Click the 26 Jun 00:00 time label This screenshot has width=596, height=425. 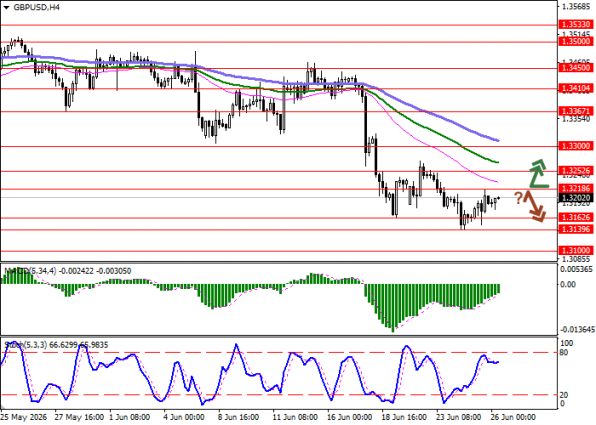514,417
